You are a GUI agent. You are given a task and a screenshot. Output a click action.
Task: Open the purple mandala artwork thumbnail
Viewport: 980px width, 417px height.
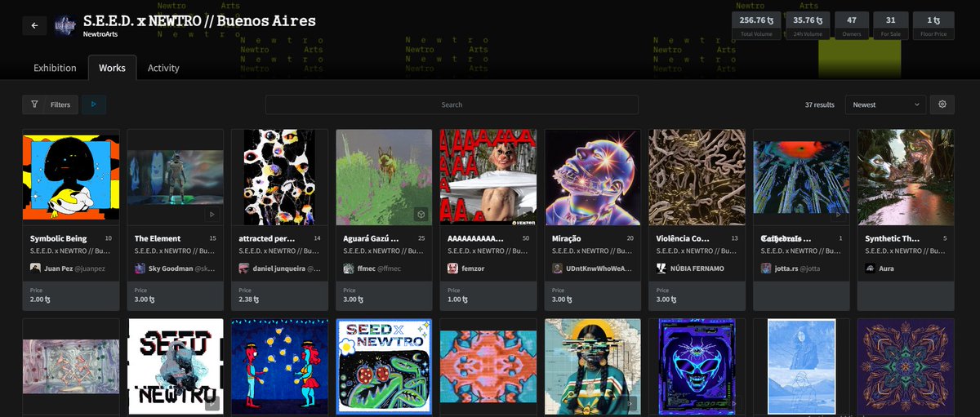click(906, 366)
